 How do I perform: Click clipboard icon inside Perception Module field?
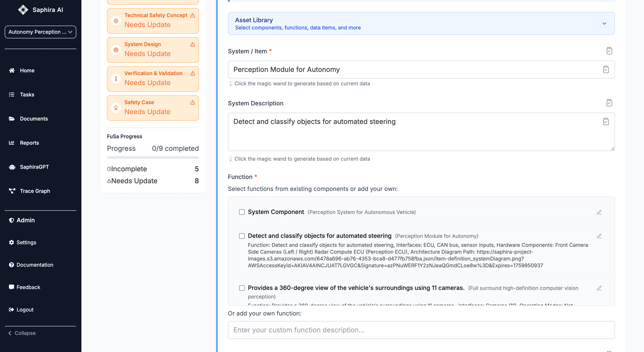(x=605, y=69)
